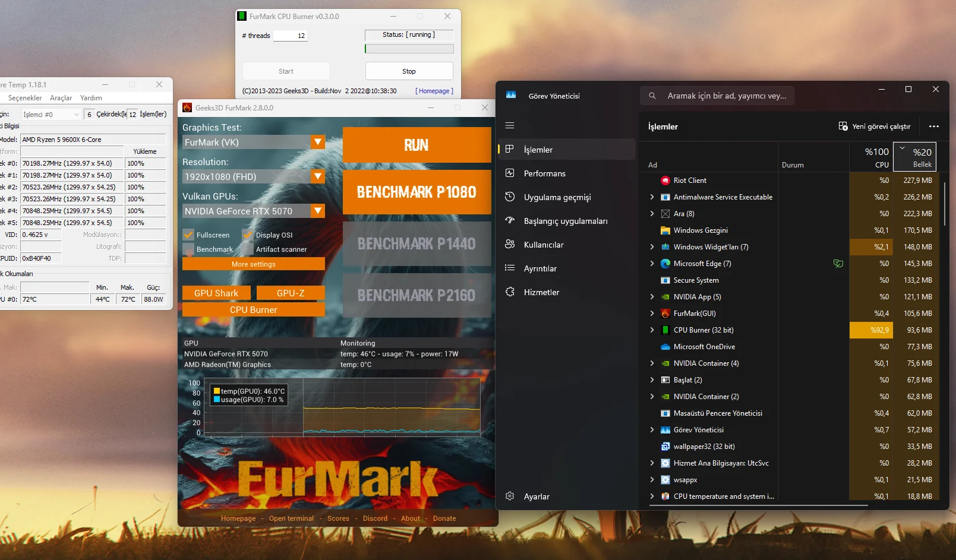Uncheck the Fullscreen checkbox in FurMark

tap(188, 235)
